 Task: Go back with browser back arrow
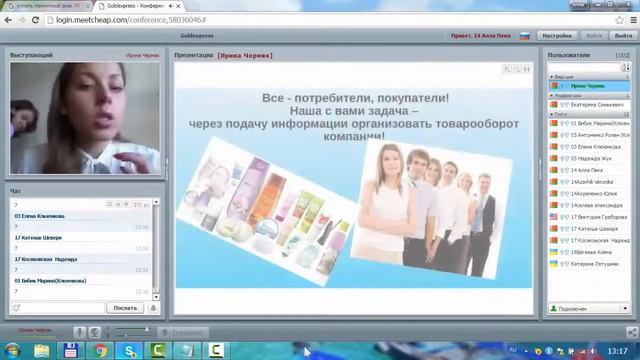click(x=8, y=20)
